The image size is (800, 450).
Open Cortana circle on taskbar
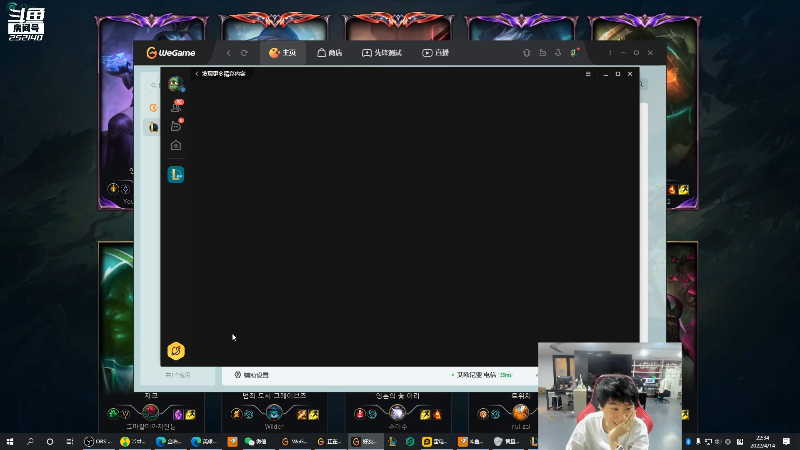point(49,441)
